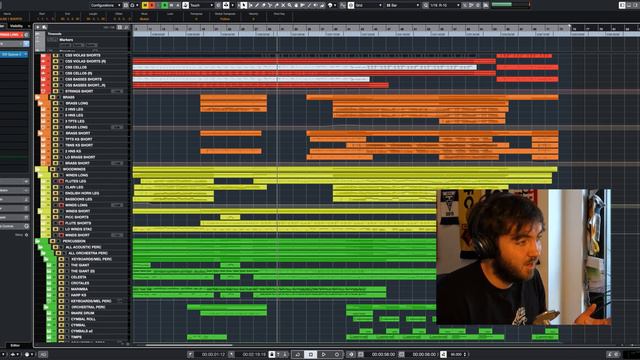Viewport: 640px width, 360px height.
Task: Toggle mute on CELESTA track
Action: point(62,277)
